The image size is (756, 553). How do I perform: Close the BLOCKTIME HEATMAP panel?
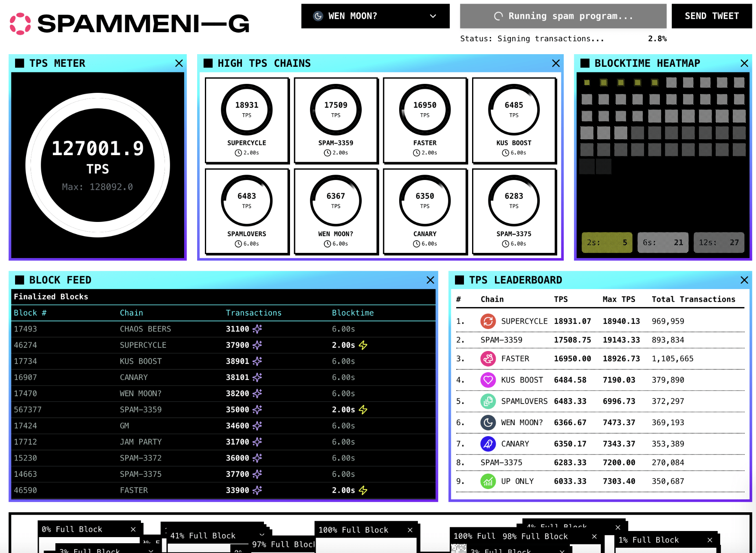pos(744,63)
